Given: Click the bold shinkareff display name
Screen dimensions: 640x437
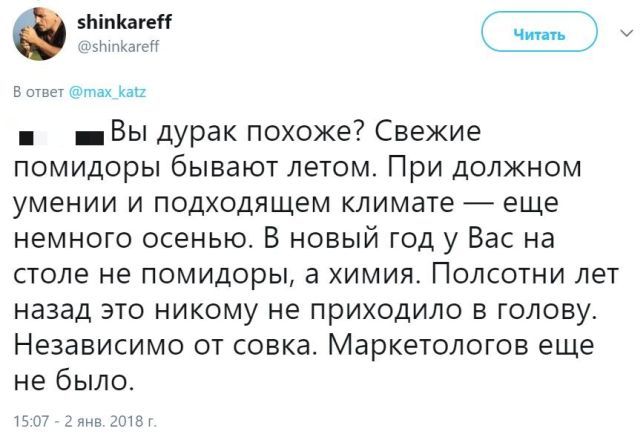Looking at the screenshot, I should pyautogui.click(x=124, y=22).
